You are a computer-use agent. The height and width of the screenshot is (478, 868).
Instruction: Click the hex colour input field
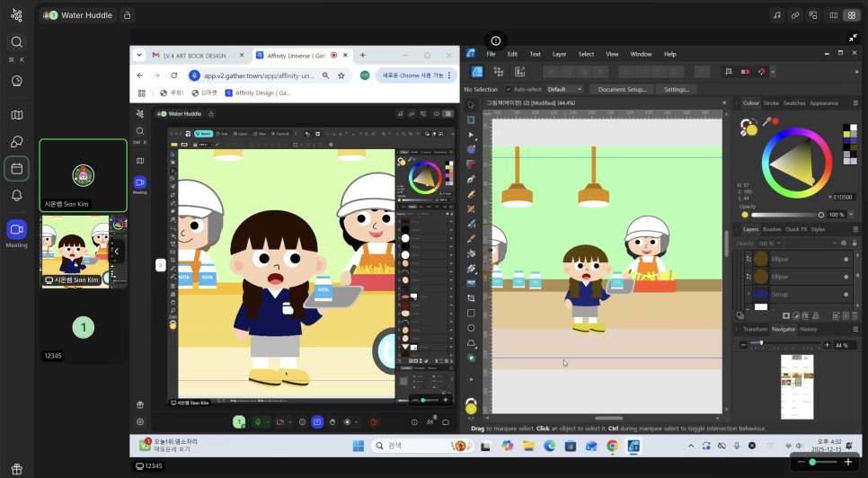coord(845,197)
